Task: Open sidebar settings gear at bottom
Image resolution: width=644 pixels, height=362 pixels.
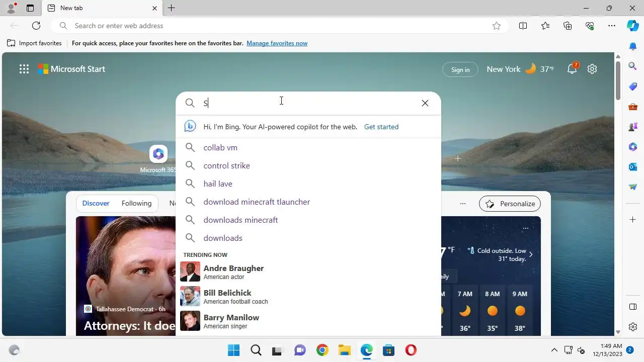Action: point(633,327)
